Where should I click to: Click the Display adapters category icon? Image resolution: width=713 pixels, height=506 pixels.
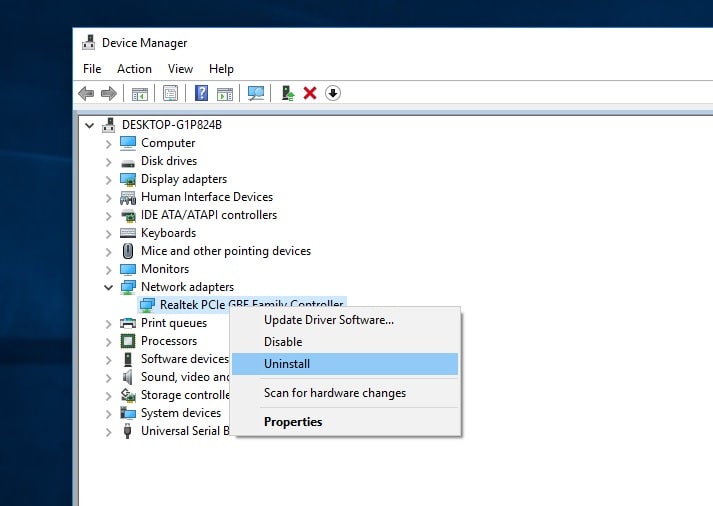point(128,179)
